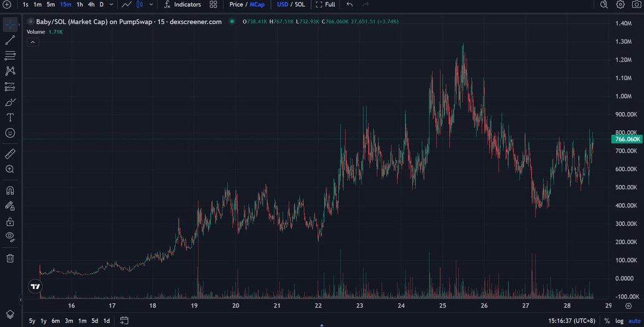644x327 pixels.
Task: Expand the time interval dropdown chevron
Action: (x=111, y=4)
